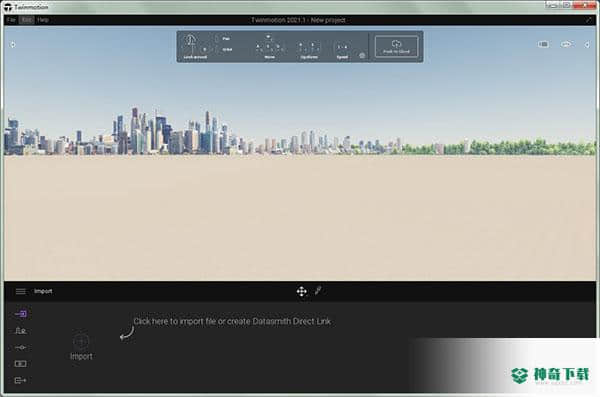This screenshot has width=600, height=397.
Task: Open the Edit menu
Action: (26, 20)
